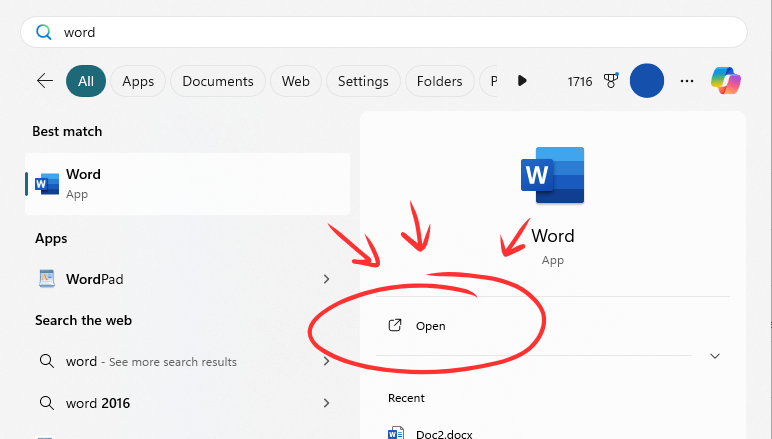The width and height of the screenshot is (772, 439).
Task: Click the Doc2.docx document icon
Action: (396, 432)
